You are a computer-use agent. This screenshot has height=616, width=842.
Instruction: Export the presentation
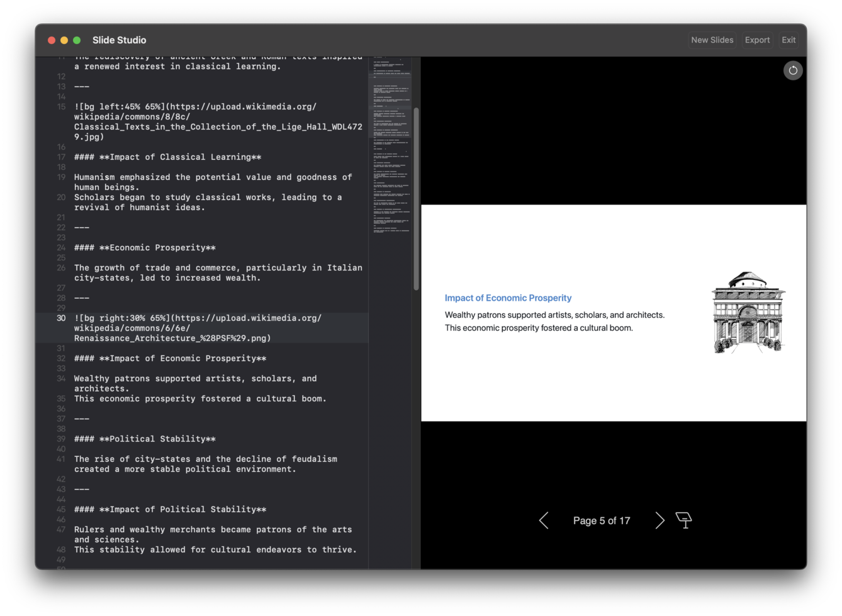(757, 40)
